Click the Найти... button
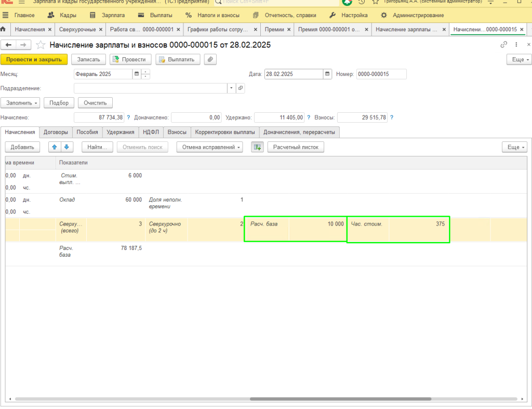 pos(97,147)
